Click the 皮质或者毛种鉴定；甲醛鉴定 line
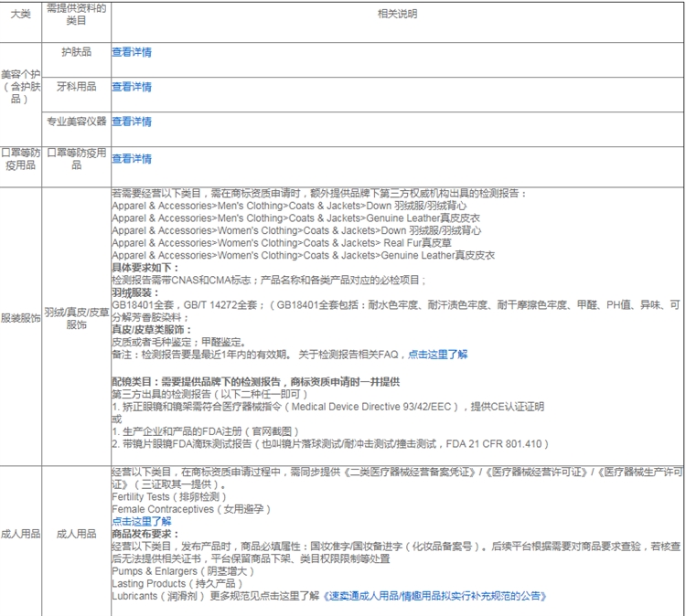 179,342
